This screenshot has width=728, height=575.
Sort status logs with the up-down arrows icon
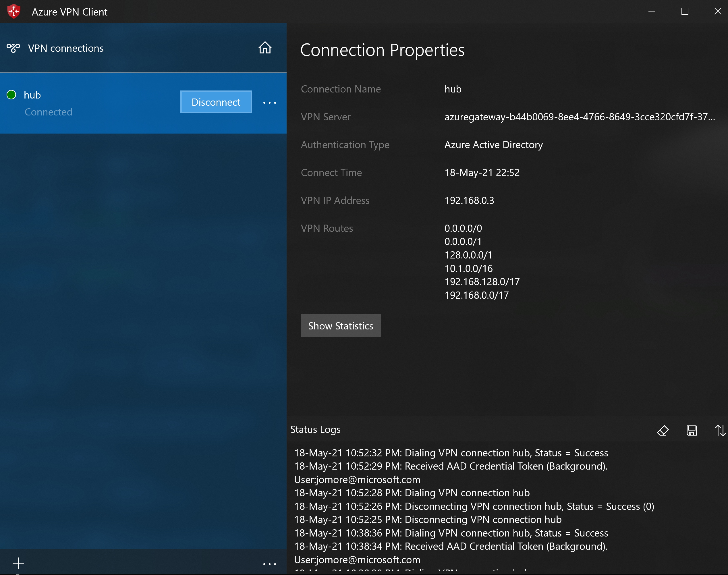click(720, 431)
